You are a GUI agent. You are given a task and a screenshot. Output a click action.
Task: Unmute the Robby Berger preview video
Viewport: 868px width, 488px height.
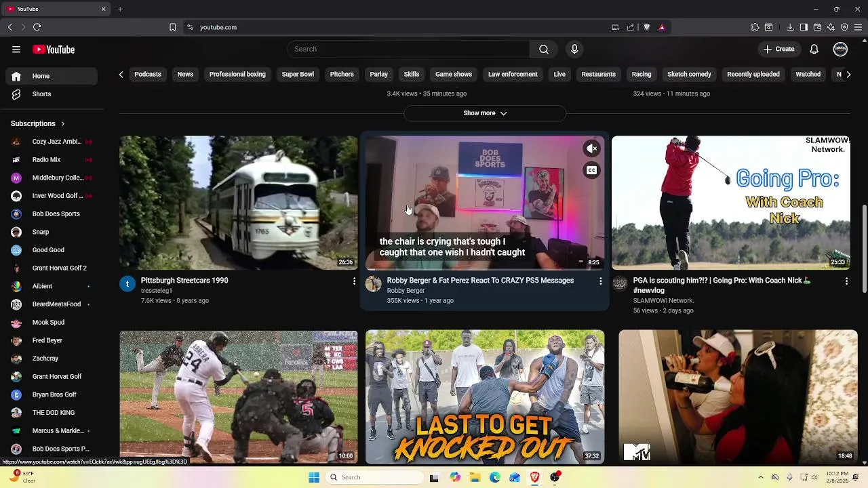(x=592, y=148)
